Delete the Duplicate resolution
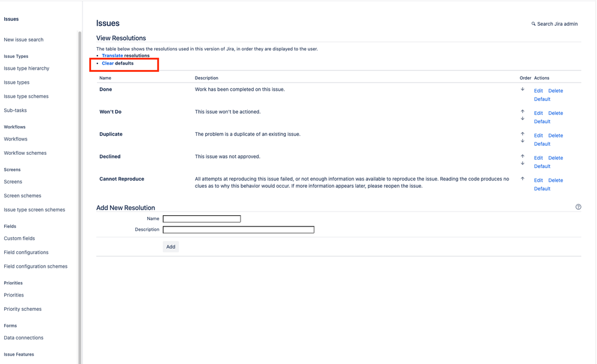This screenshot has width=597, height=364. pos(555,135)
